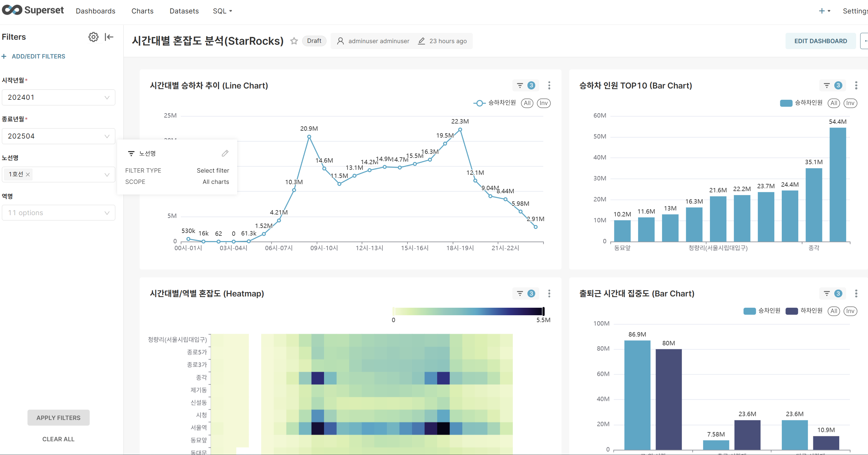Click All legend button on Line Chart
868x455 pixels.
click(527, 103)
